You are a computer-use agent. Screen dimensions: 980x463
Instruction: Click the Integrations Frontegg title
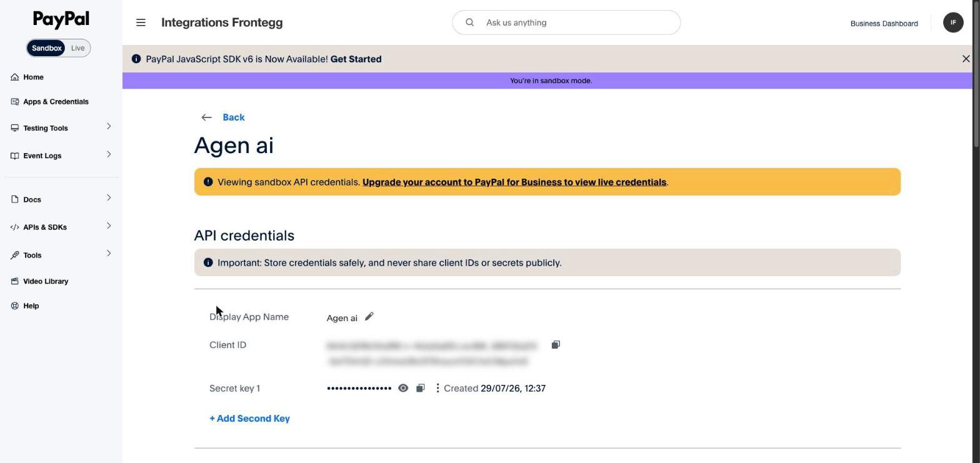click(222, 22)
